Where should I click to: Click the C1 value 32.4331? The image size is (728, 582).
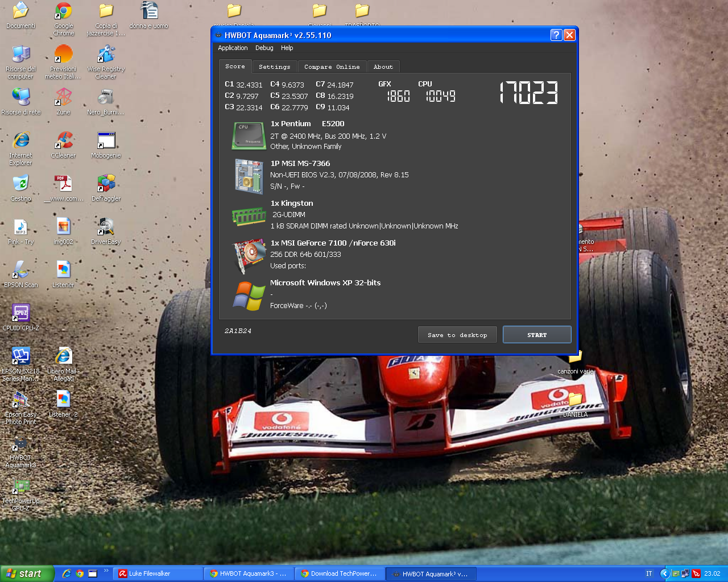pyautogui.click(x=249, y=85)
